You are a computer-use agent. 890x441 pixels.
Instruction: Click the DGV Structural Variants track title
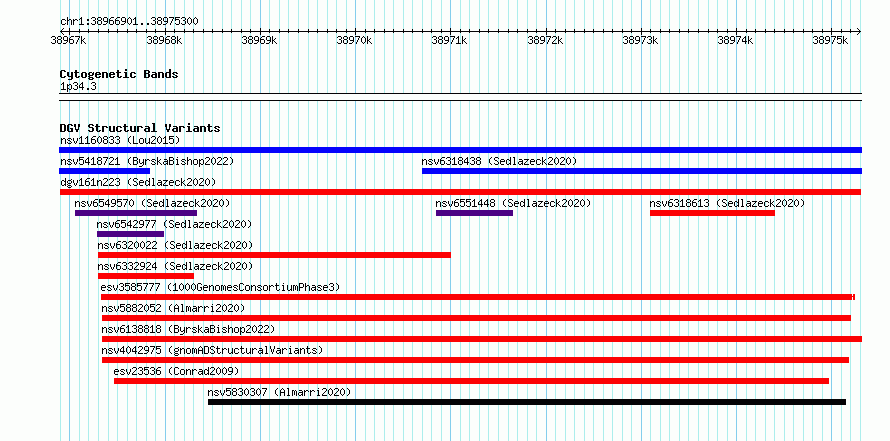click(140, 128)
